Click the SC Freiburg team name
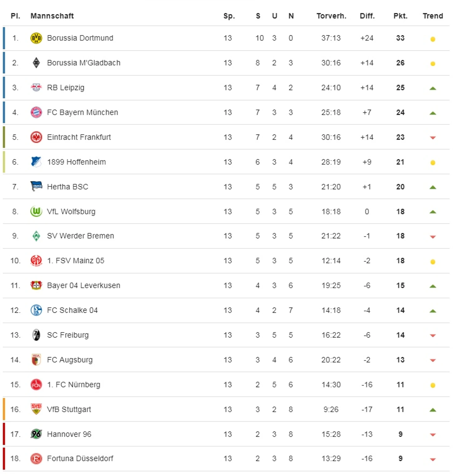 point(68,335)
